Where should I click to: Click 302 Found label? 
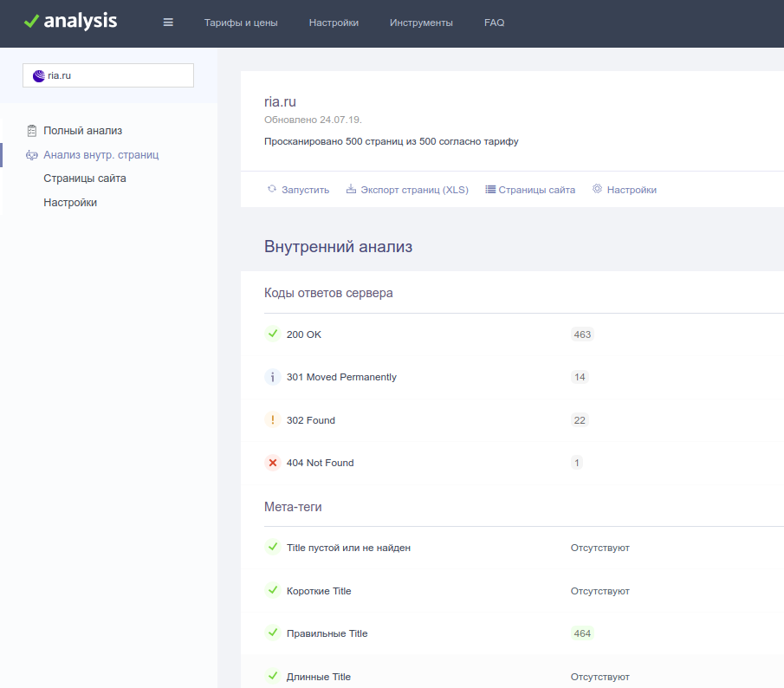pyautogui.click(x=310, y=420)
